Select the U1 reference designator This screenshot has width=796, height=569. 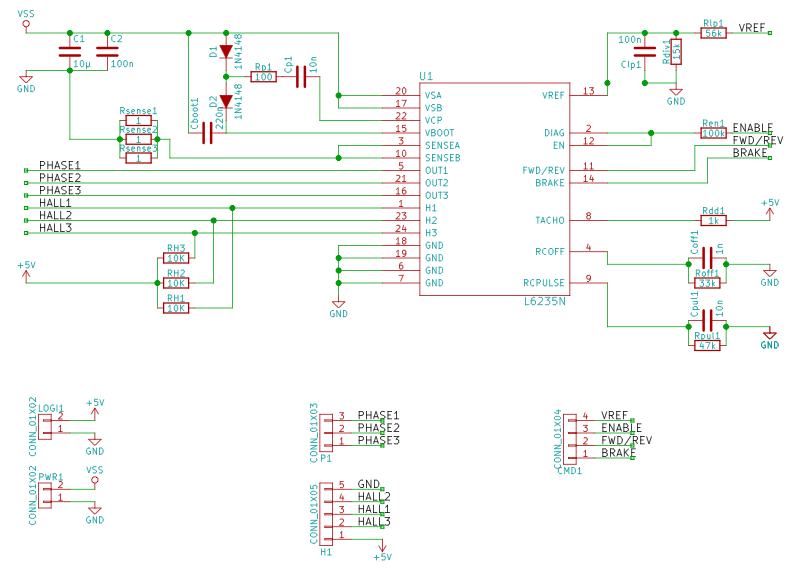pyautogui.click(x=426, y=76)
